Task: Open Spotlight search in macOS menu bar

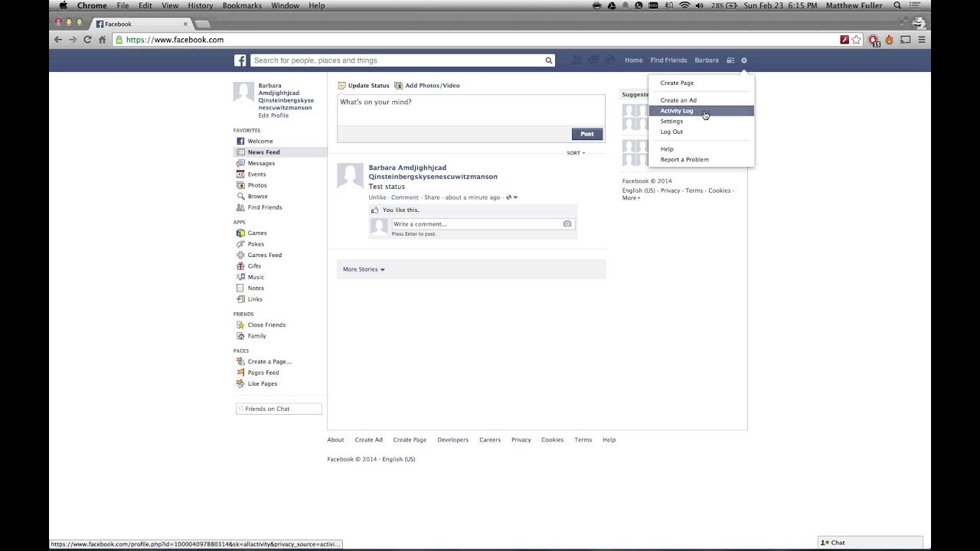Action: tap(897, 5)
